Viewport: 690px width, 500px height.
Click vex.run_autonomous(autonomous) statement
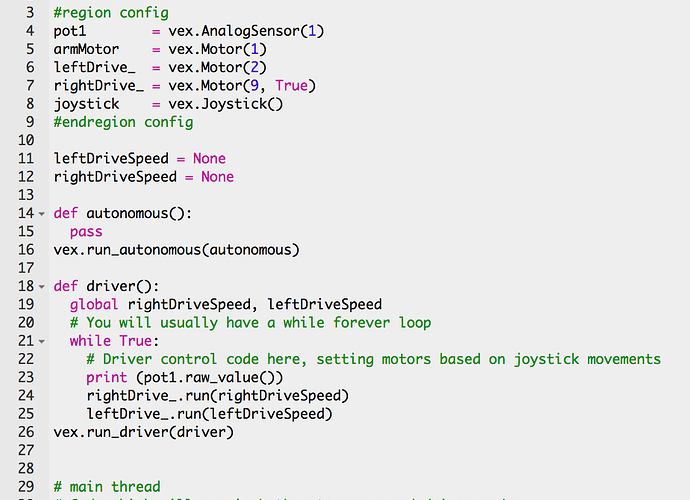pyautogui.click(x=176, y=250)
